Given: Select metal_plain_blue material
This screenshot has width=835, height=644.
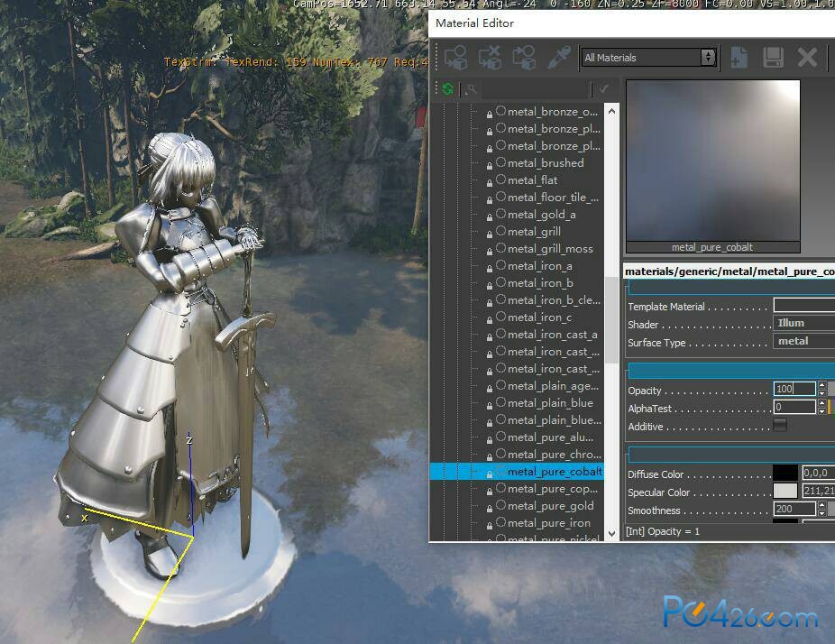Looking at the screenshot, I should coord(550,403).
